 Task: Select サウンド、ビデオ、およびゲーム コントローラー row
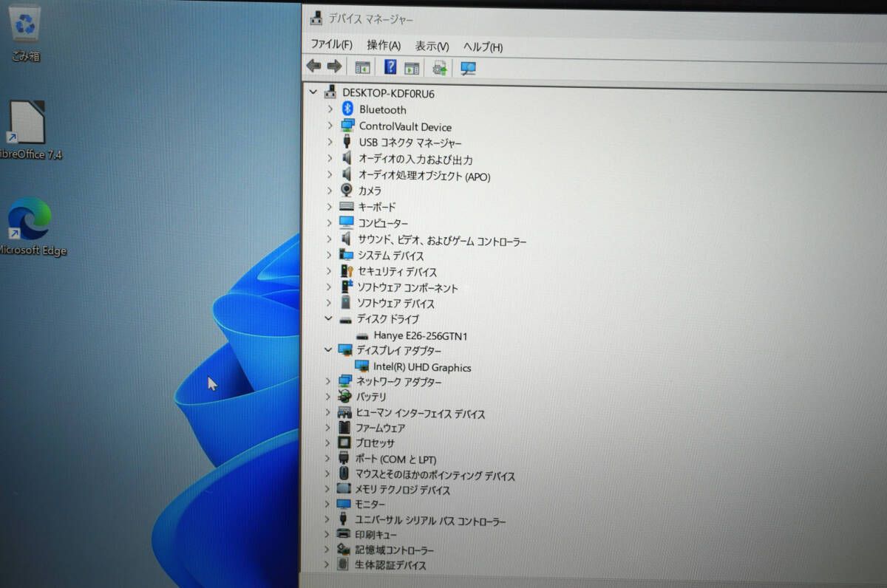pyautogui.click(x=442, y=241)
